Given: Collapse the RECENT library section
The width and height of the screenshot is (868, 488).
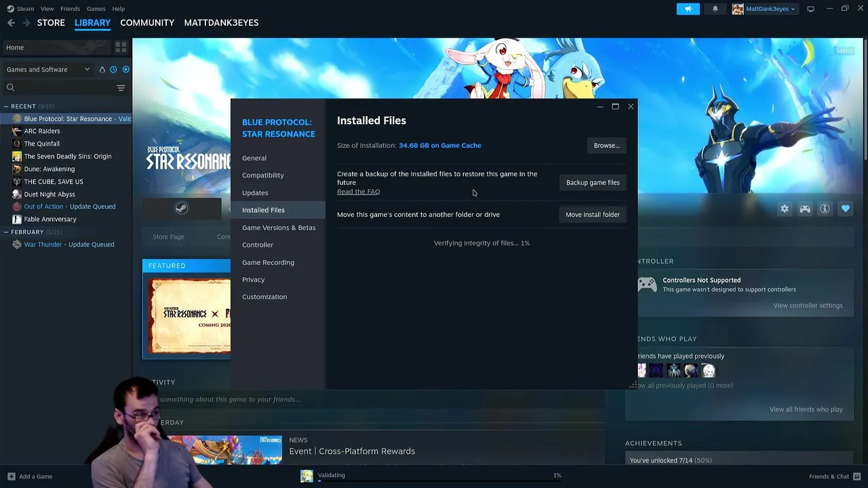Looking at the screenshot, I should [x=6, y=106].
